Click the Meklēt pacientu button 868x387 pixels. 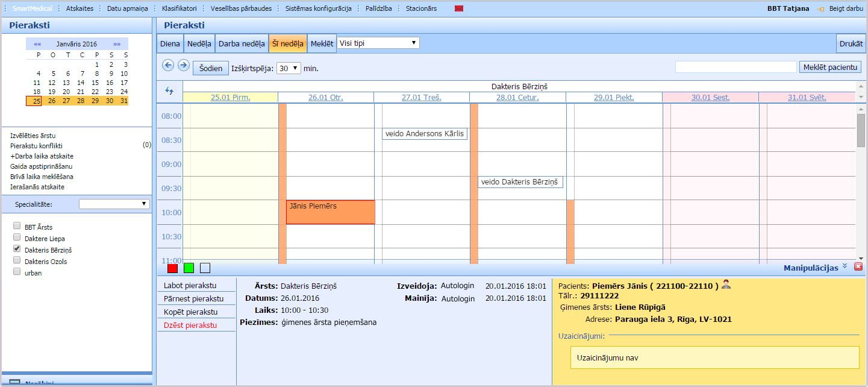click(x=830, y=67)
